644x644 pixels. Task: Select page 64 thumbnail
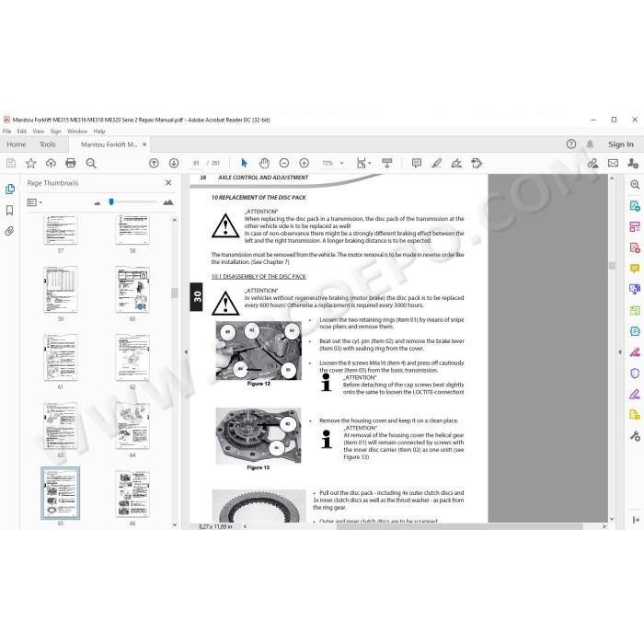click(x=132, y=425)
